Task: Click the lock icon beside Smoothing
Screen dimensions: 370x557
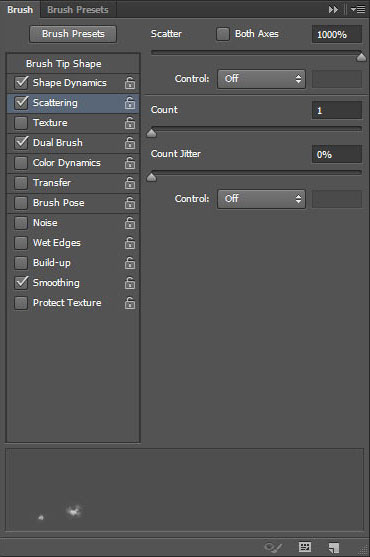Action: (x=130, y=283)
